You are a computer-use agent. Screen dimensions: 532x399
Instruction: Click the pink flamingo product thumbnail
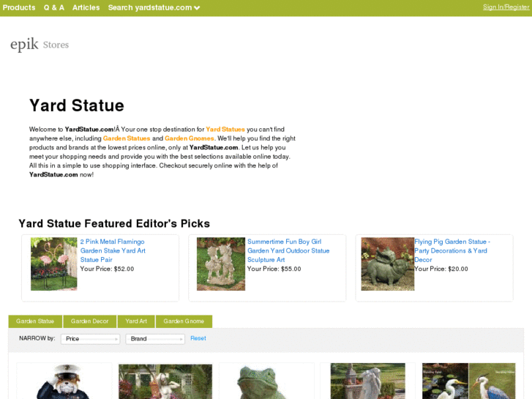(x=54, y=264)
